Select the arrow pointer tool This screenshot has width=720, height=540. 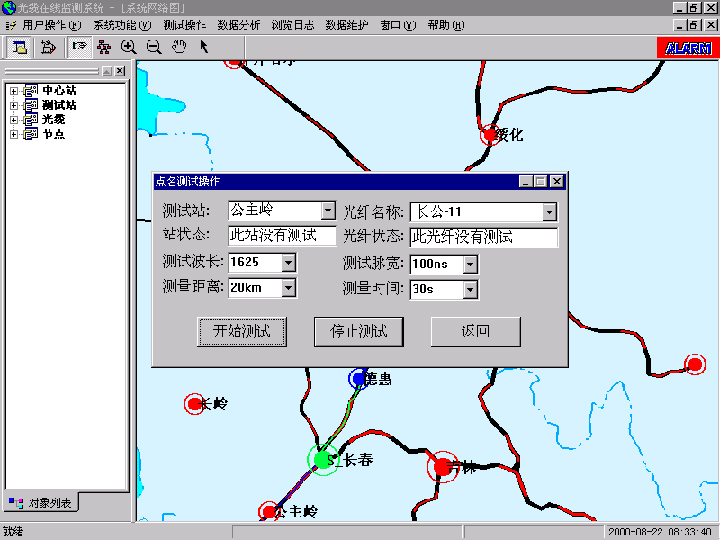pos(204,47)
